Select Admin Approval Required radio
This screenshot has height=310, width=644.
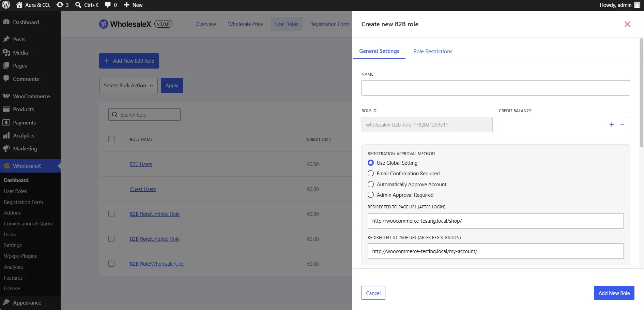(x=371, y=195)
